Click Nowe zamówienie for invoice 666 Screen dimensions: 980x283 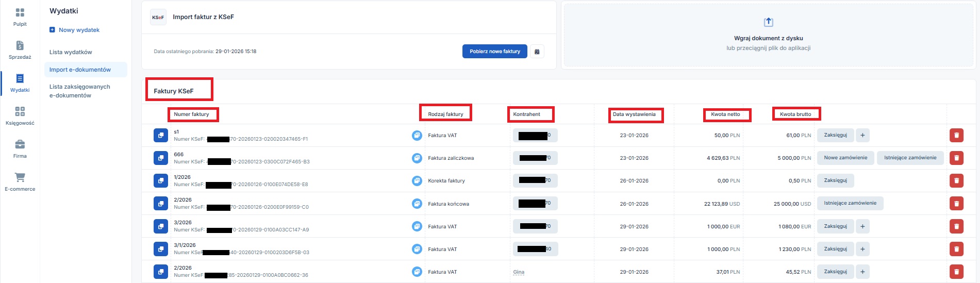pos(845,158)
